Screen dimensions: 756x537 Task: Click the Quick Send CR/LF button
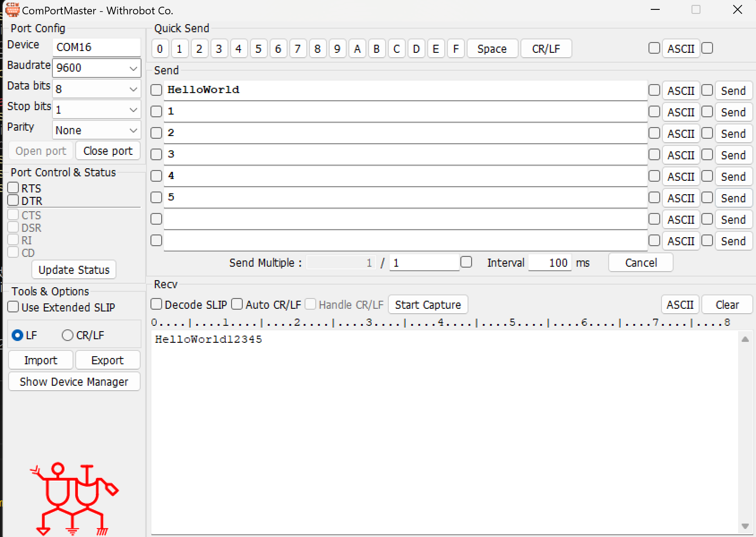546,49
